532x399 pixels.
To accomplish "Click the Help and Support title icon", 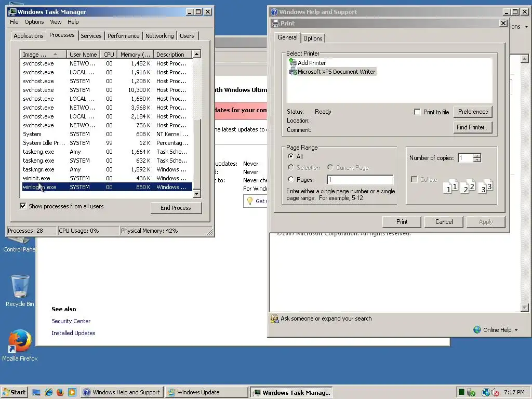I will tap(274, 12).
